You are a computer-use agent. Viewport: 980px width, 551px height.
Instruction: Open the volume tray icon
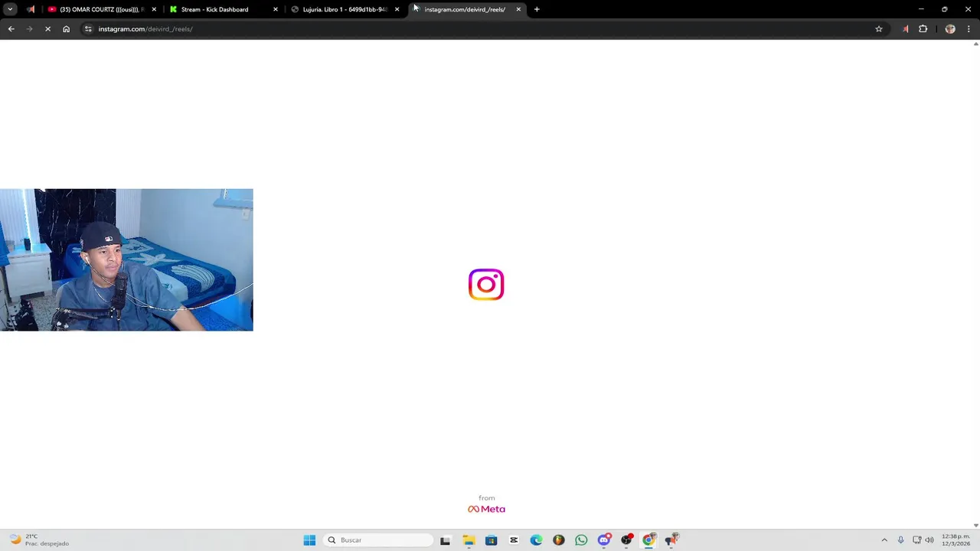click(929, 540)
